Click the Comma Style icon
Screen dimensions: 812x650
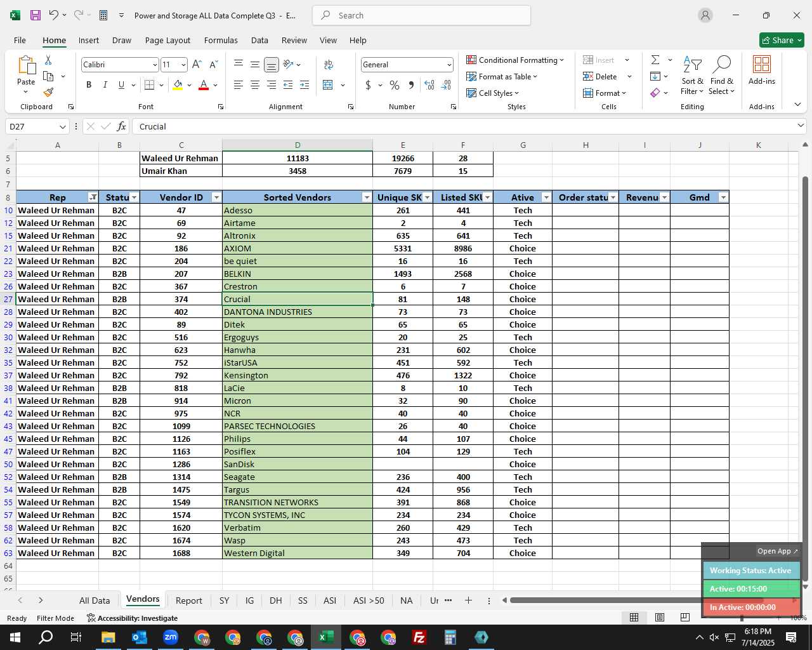[x=411, y=85]
